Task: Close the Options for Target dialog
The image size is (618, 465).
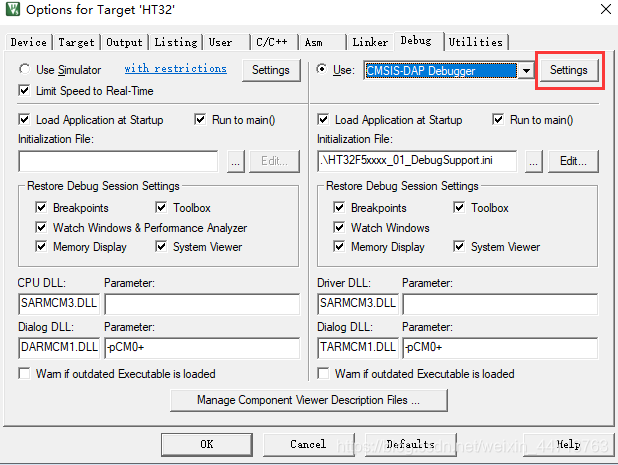Action: tap(605, 9)
